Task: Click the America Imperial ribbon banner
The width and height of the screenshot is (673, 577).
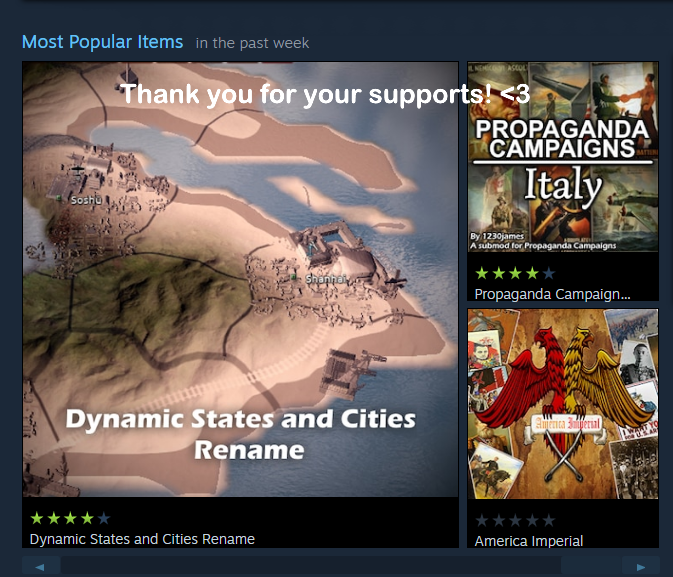Action: click(566, 424)
